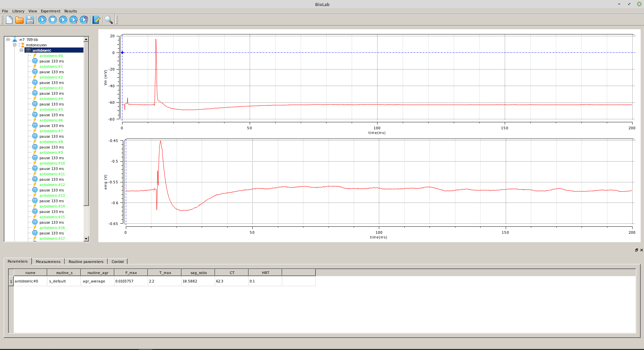This screenshot has height=350, width=644.
Task: Start the experiment with the play button
Action: coord(42,20)
